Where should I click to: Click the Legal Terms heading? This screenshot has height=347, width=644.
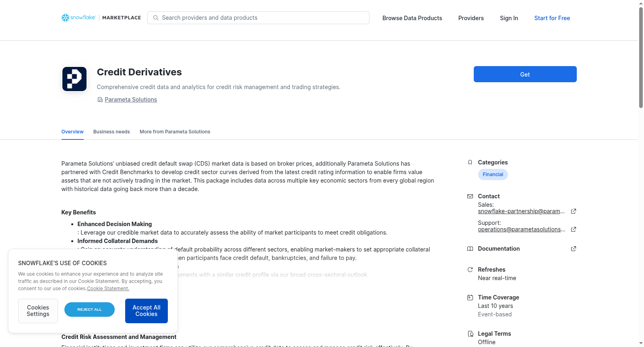click(x=494, y=334)
